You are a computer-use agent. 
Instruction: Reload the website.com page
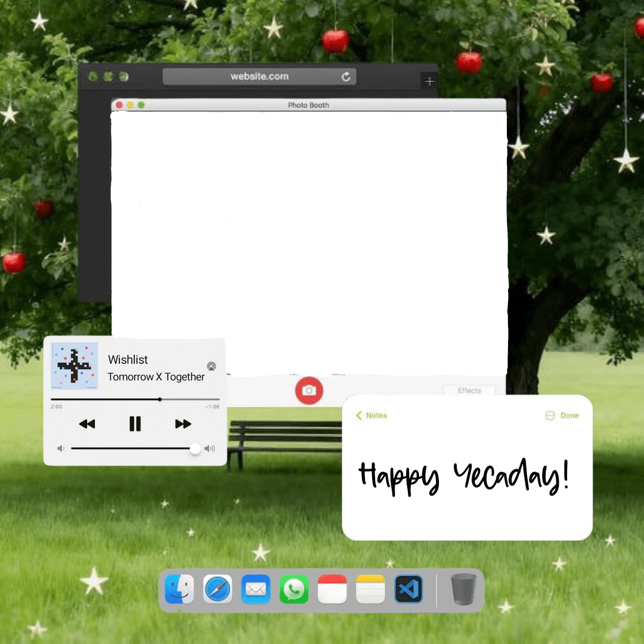(x=346, y=76)
